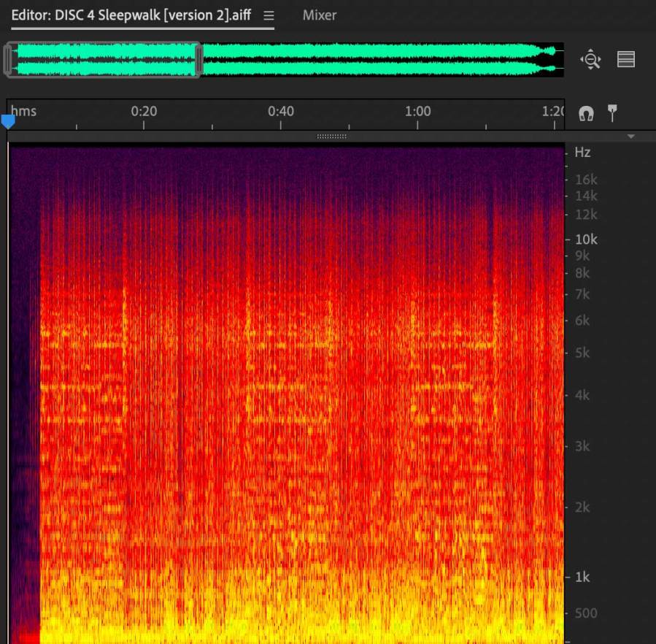Open the list-style view options icon
The height and width of the screenshot is (644, 656).
[626, 60]
